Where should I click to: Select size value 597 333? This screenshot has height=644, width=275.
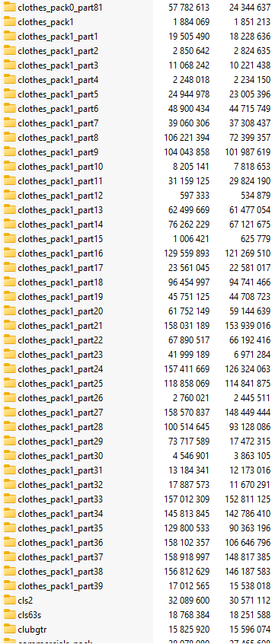coord(194,196)
